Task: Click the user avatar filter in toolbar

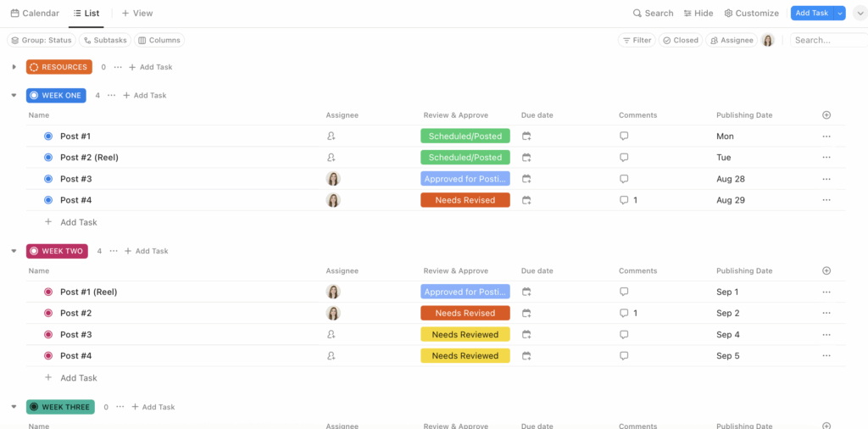Action: point(767,41)
